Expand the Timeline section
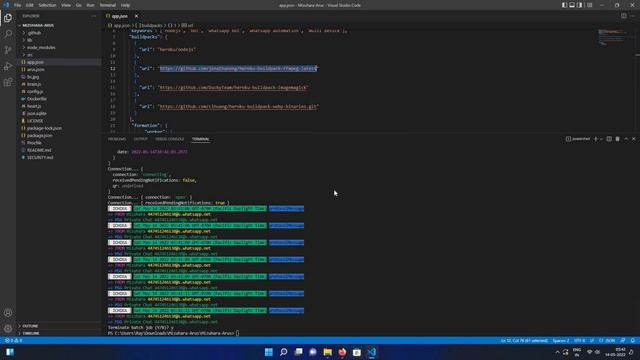 pyautogui.click(x=31, y=333)
